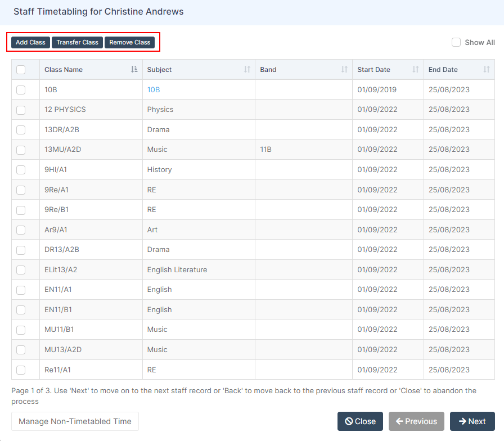Tick the checkbox beside Re11/A1
This screenshot has height=441, width=504.
(21, 370)
